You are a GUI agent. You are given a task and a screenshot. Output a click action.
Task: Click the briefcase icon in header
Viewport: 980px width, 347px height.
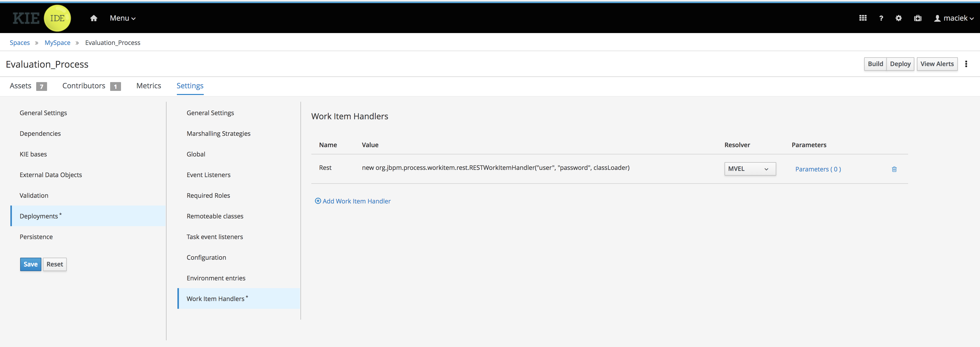coord(917,18)
